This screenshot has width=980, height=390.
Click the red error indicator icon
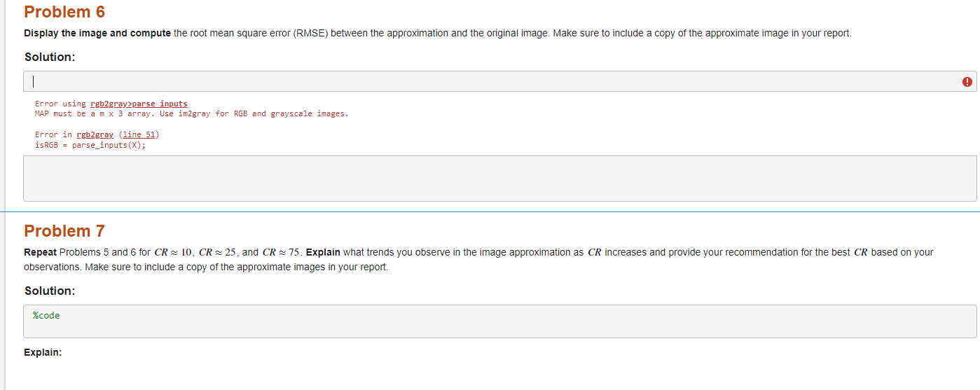coord(967,82)
